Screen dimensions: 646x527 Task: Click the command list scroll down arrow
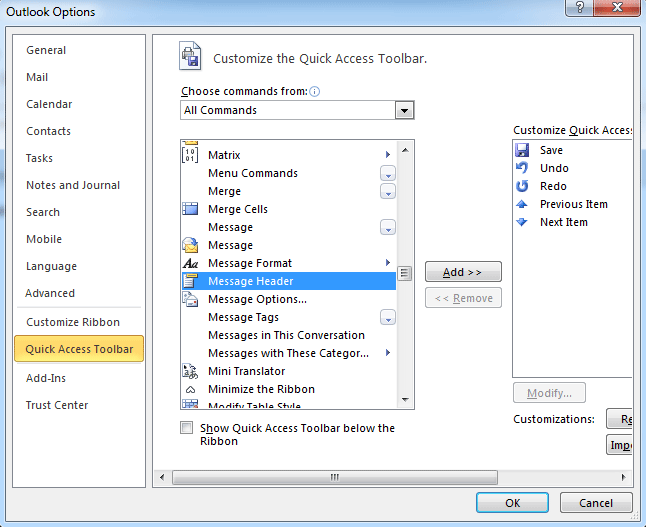(x=405, y=400)
